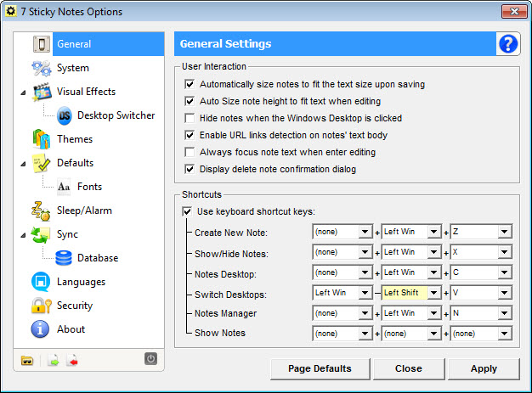Open Notes Desktop key C dropdown
The image size is (532, 393).
[x=504, y=272]
